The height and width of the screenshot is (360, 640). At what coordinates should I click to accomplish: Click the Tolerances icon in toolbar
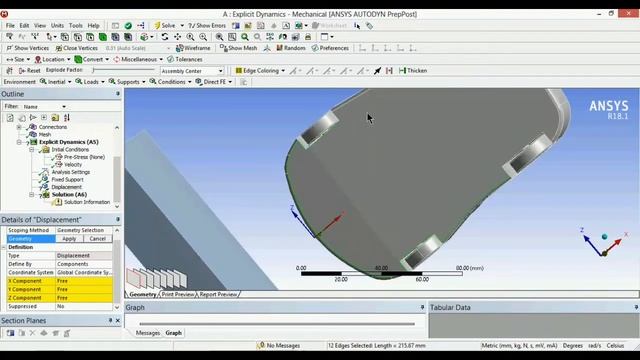coord(171,60)
